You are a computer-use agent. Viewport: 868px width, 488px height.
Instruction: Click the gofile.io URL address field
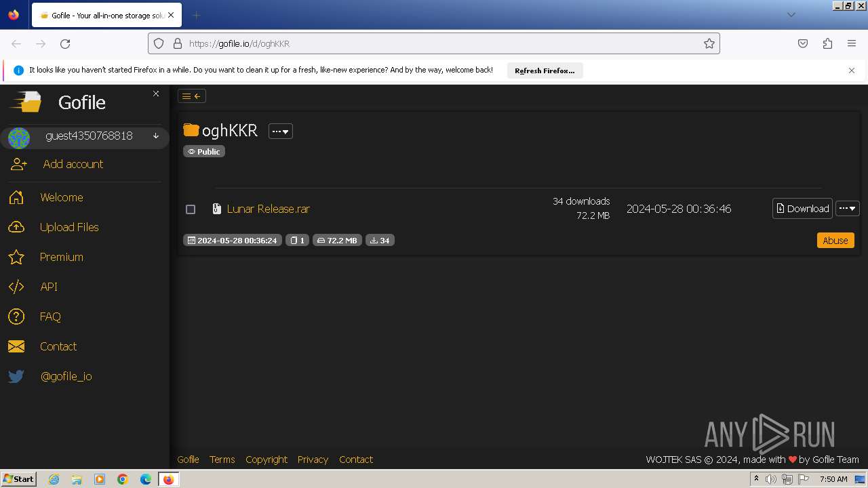(434, 43)
